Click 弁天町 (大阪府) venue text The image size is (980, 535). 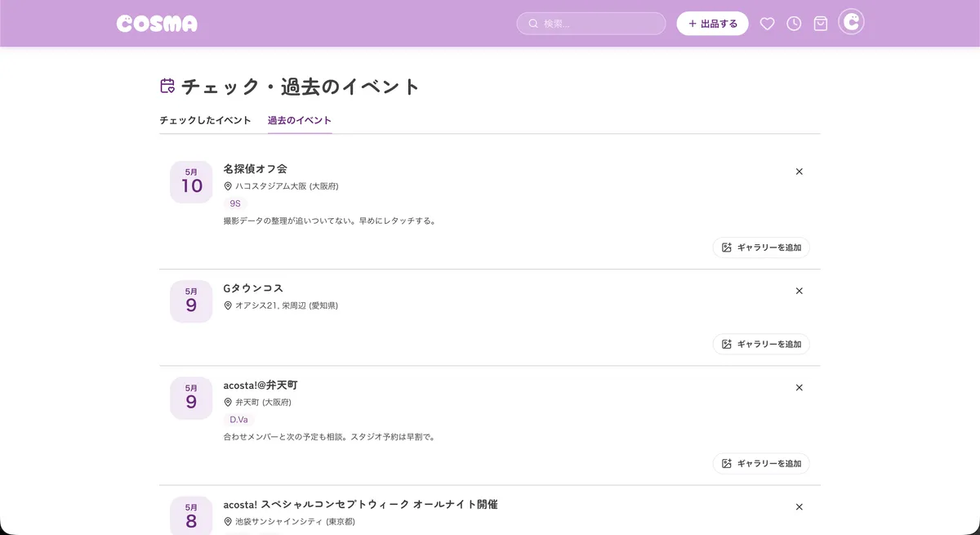[x=263, y=402]
